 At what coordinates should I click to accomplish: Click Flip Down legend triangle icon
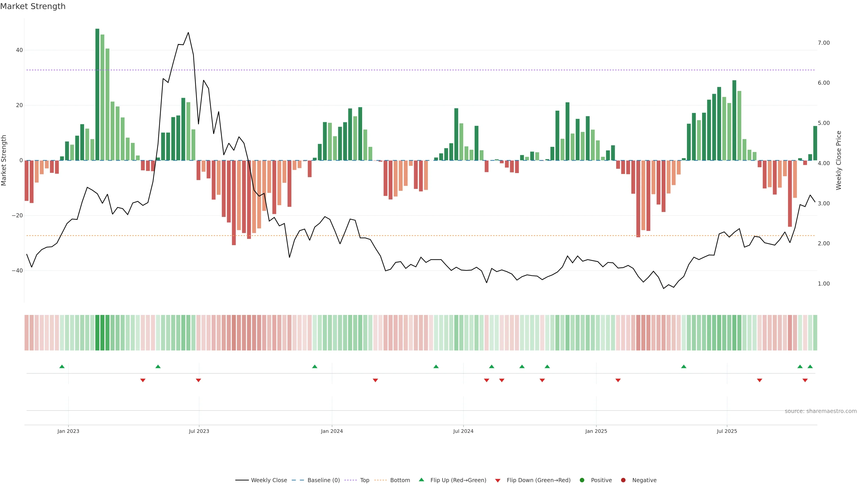coord(498,481)
